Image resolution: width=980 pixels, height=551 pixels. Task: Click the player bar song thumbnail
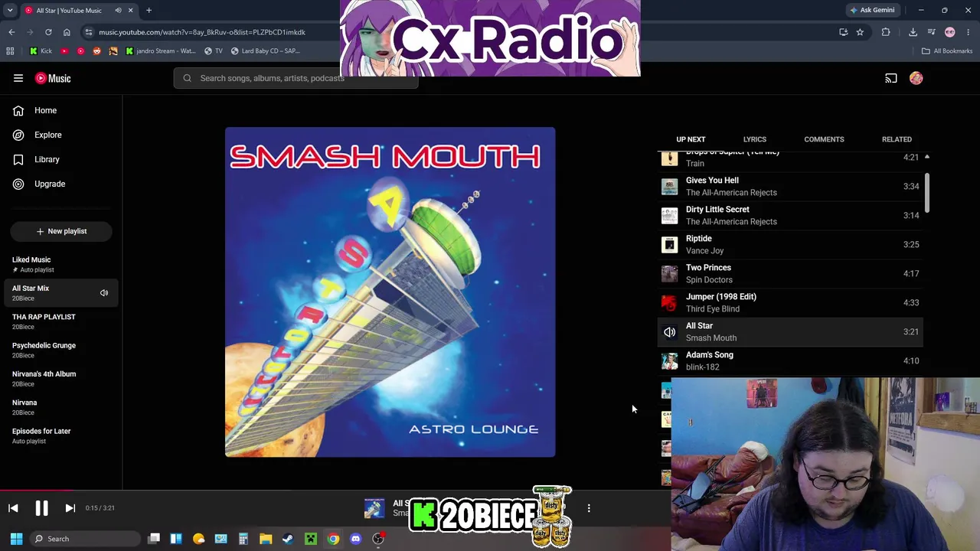(374, 508)
